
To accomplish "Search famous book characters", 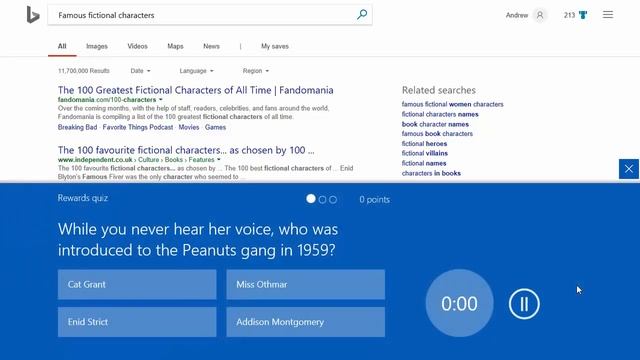I will pos(437,133).
